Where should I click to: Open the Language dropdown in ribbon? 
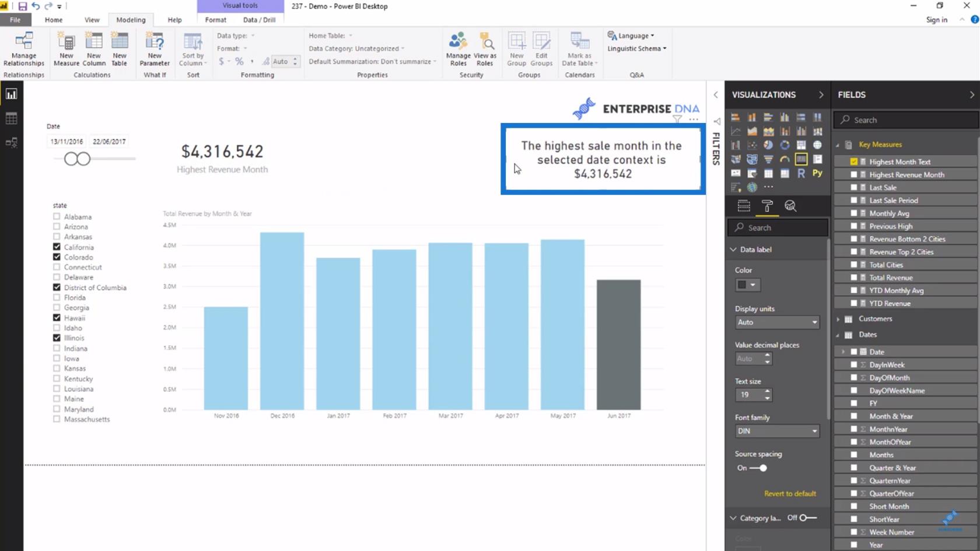631,36
